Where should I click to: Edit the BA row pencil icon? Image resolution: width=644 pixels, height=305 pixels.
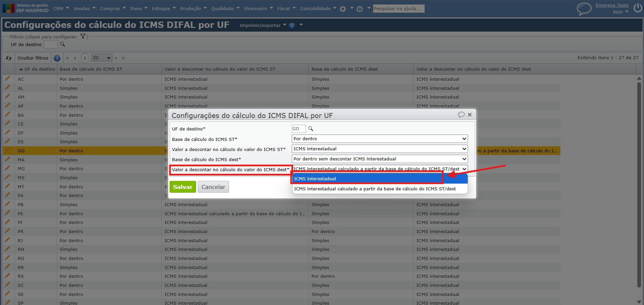click(7, 114)
